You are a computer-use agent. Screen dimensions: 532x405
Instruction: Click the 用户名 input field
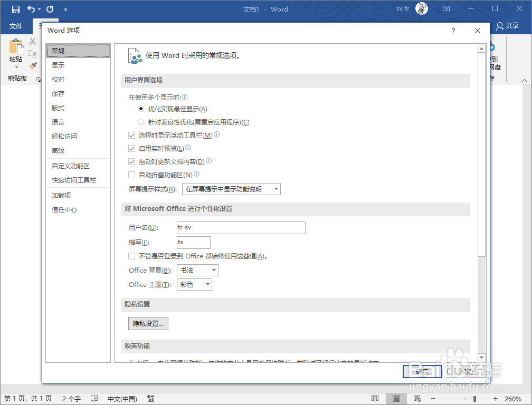pos(241,227)
